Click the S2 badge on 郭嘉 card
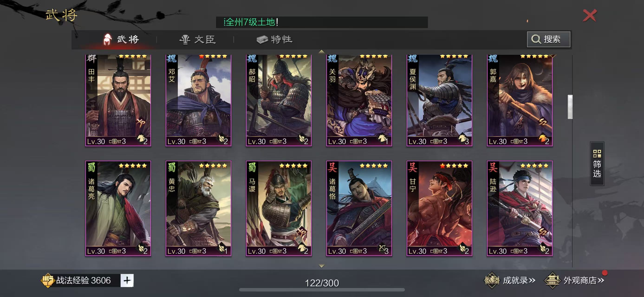This screenshot has width=644, height=297. click(x=543, y=122)
